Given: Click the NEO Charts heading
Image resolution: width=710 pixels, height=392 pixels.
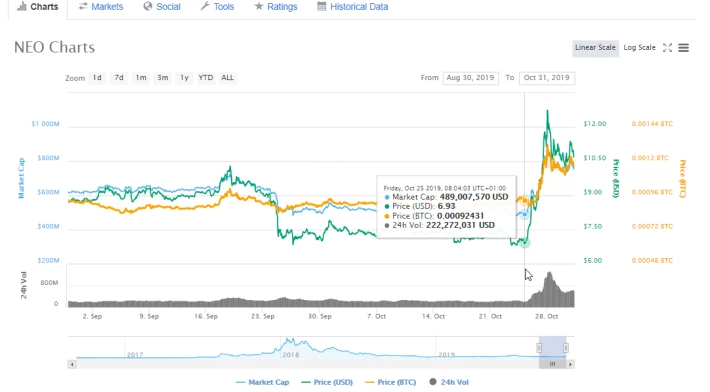Looking at the screenshot, I should pos(54,47).
